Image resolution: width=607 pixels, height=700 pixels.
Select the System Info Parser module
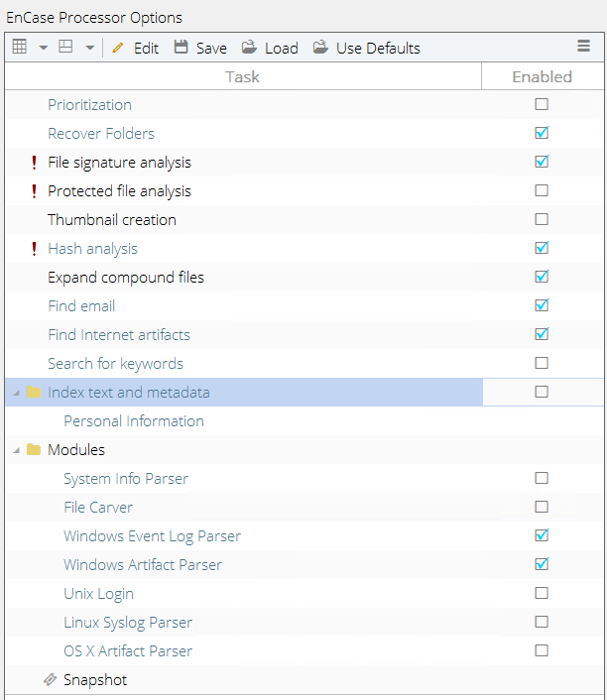(126, 479)
